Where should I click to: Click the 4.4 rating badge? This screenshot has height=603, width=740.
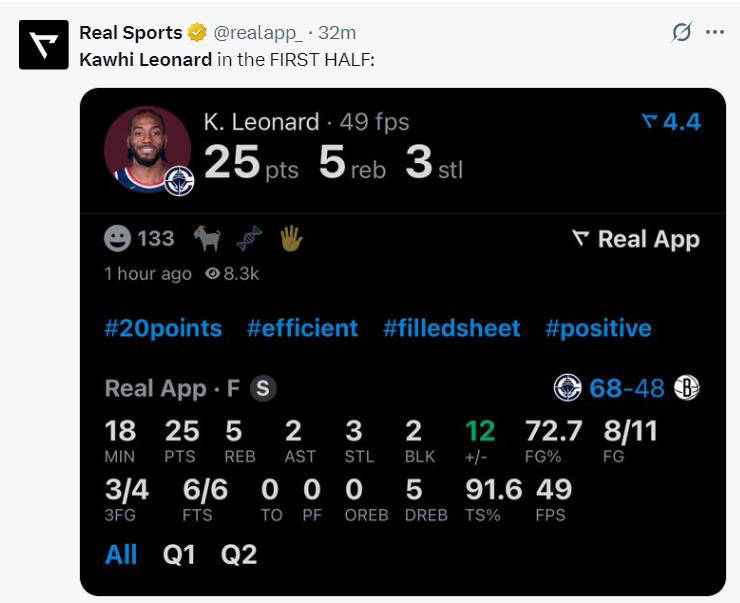(671, 122)
